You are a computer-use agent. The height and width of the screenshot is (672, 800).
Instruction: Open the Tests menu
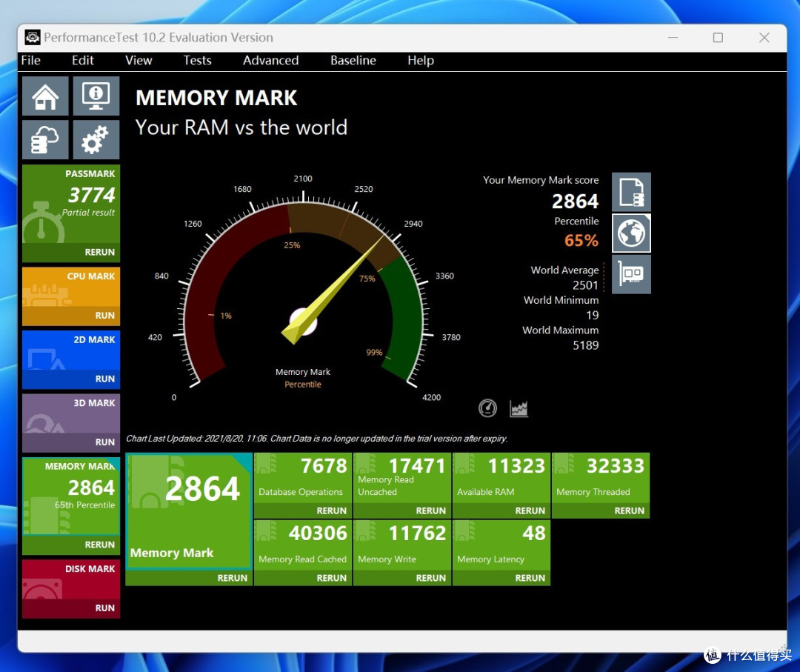(198, 60)
